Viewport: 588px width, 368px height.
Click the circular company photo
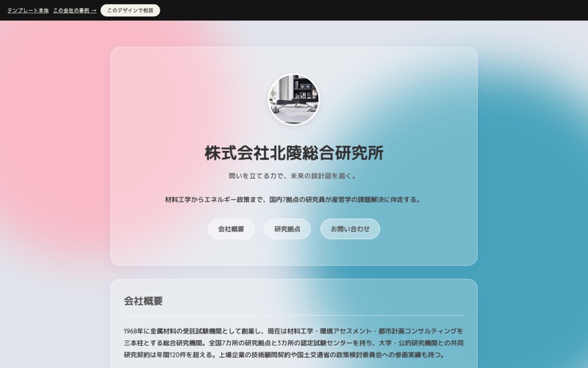(294, 99)
